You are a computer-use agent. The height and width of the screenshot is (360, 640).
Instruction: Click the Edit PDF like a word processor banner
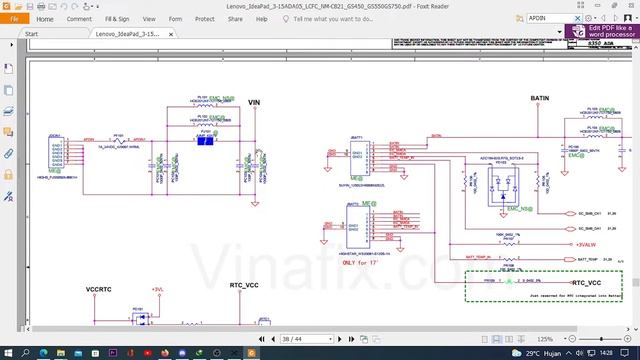[x=602, y=31]
